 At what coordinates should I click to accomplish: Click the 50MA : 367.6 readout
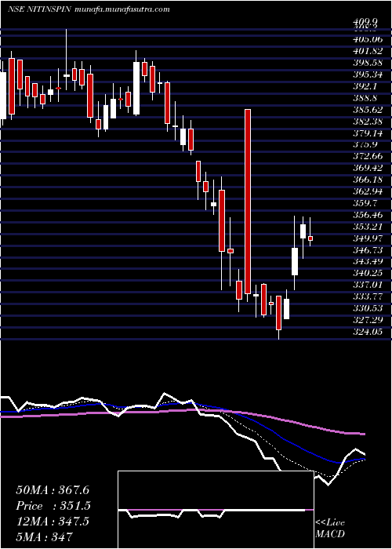[54, 490]
